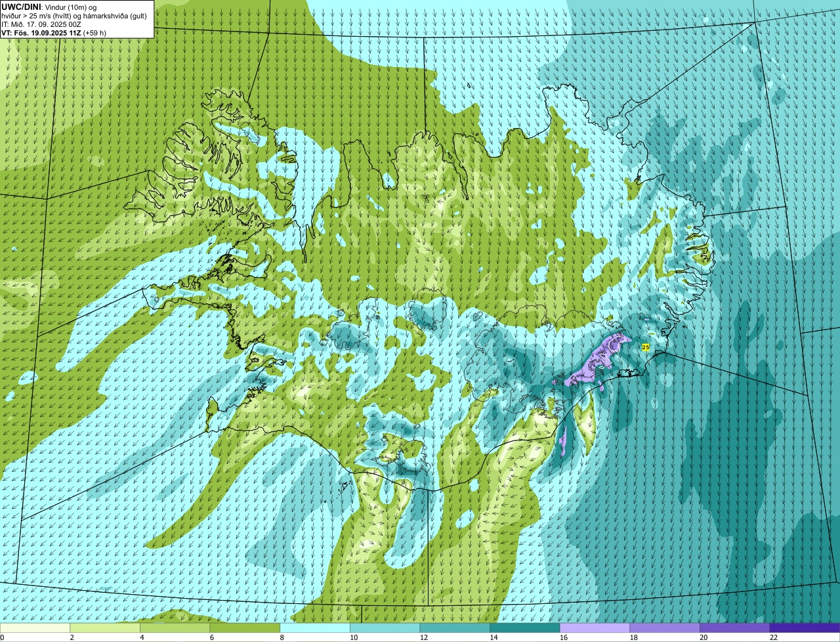The image size is (840, 642).
Task: Click the 20–22 m/s violet legend swatch
Action: tap(735, 628)
